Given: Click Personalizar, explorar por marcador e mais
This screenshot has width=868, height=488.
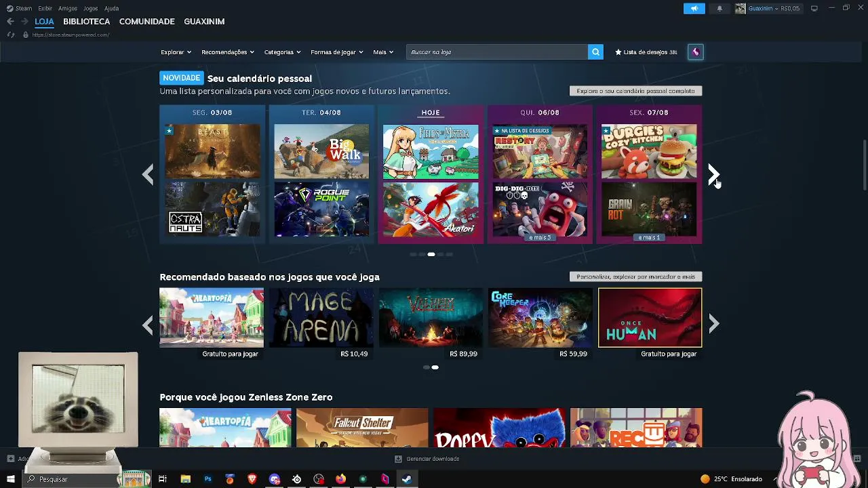Looking at the screenshot, I should coord(635,277).
